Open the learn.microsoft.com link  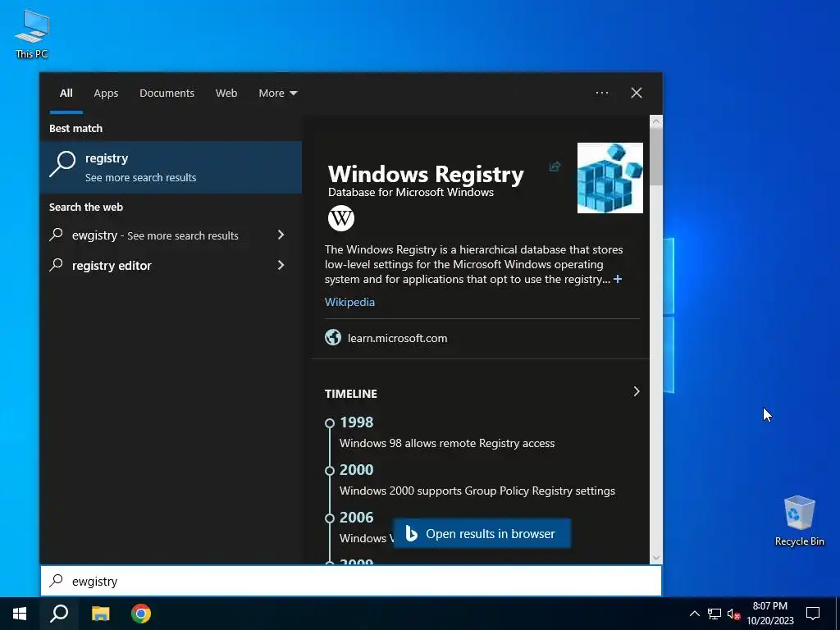398,338
